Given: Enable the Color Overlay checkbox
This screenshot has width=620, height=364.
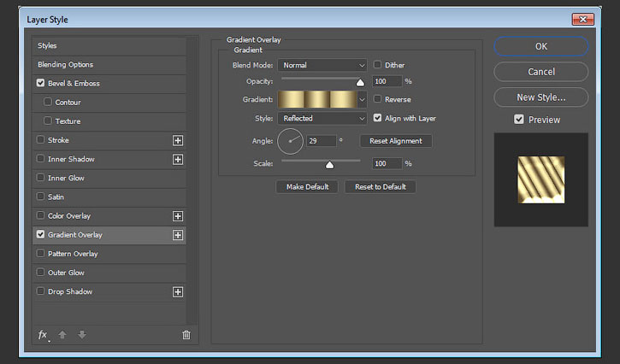Looking at the screenshot, I should pyautogui.click(x=40, y=215).
